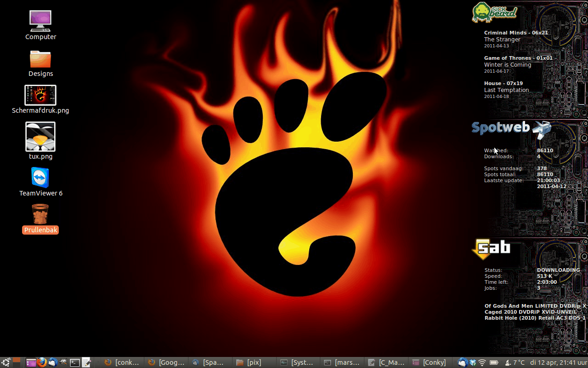588x368 pixels.
Task: Click the speed value '513 K'
Action: tap(544, 276)
